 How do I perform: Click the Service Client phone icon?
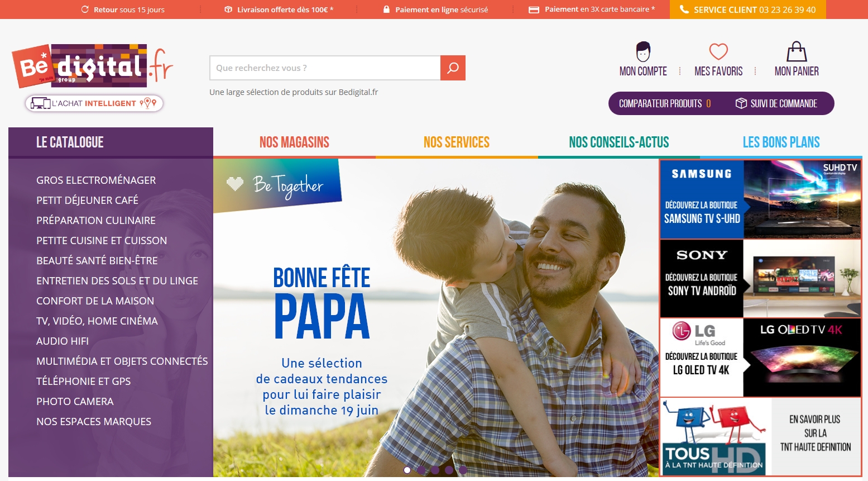coord(684,9)
